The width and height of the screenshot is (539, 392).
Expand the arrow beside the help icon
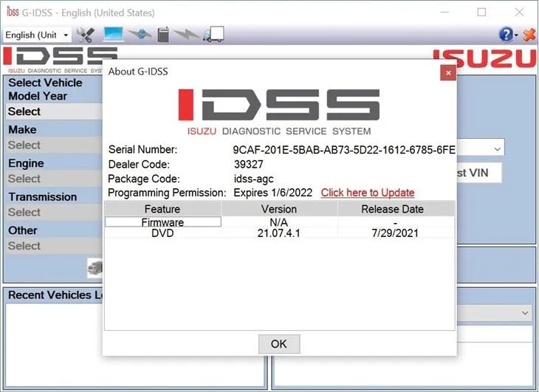[x=516, y=35]
